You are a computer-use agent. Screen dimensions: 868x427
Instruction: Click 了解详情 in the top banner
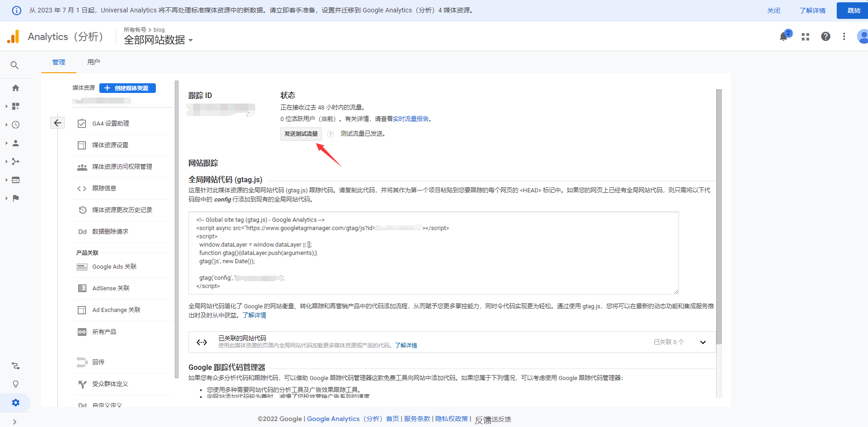(812, 11)
